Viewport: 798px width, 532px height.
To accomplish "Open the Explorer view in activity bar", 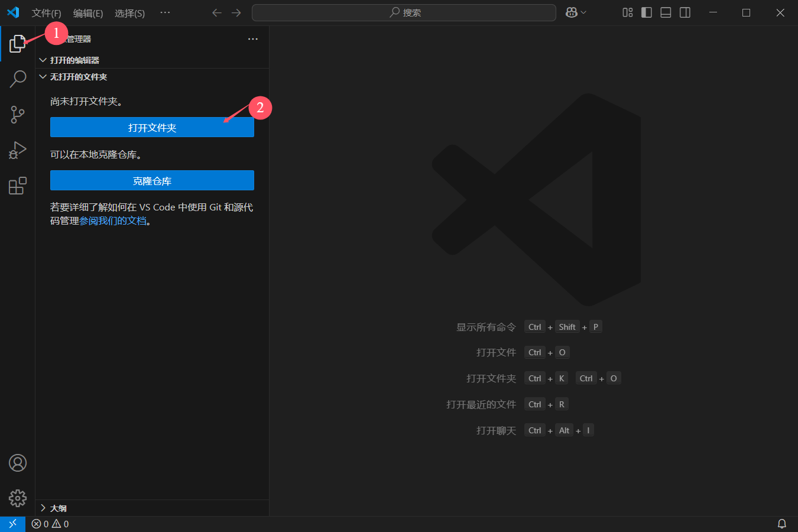I will [18, 43].
